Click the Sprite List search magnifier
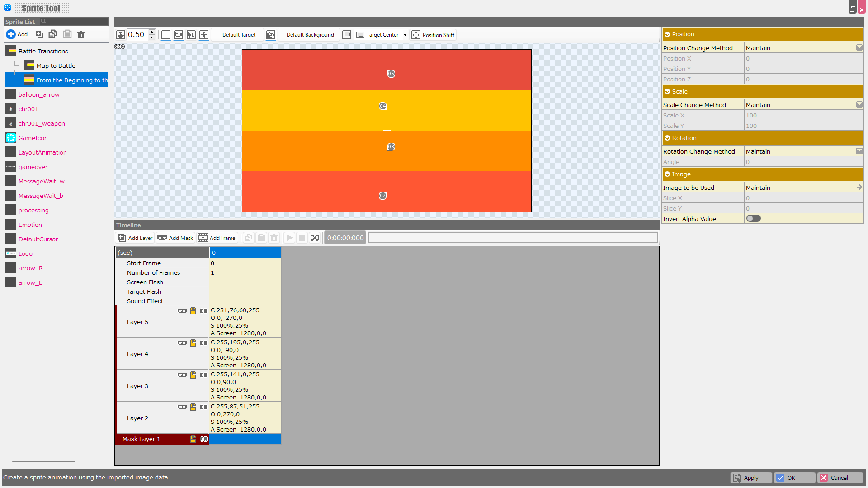Viewport: 868px width, 488px height. [44, 21]
